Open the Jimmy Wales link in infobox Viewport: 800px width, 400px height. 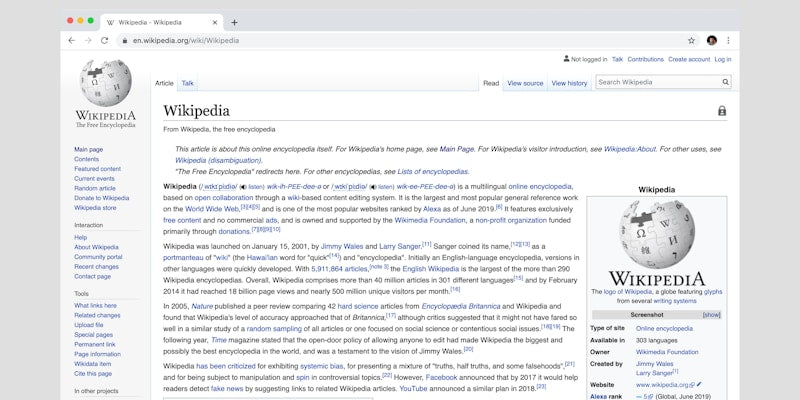point(656,363)
